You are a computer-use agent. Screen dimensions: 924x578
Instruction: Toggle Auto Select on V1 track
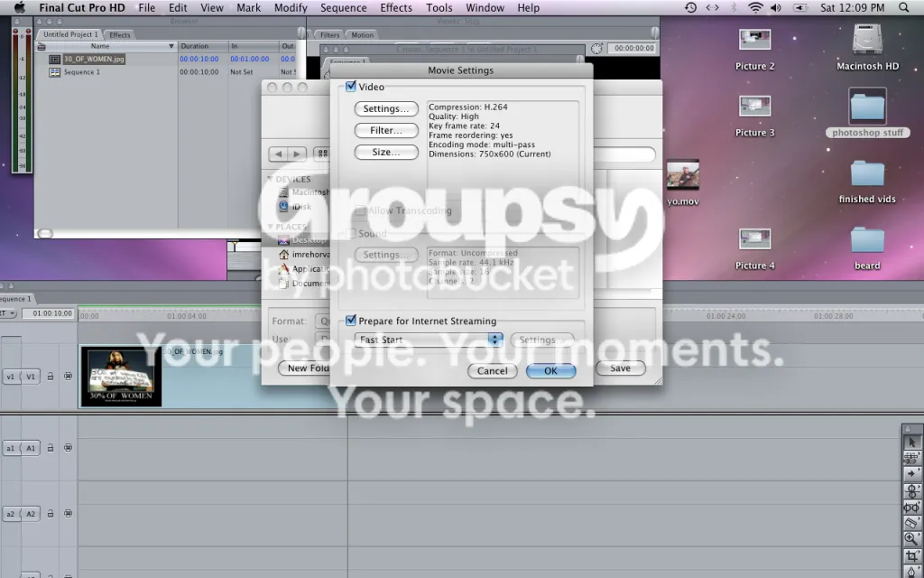[68, 377]
